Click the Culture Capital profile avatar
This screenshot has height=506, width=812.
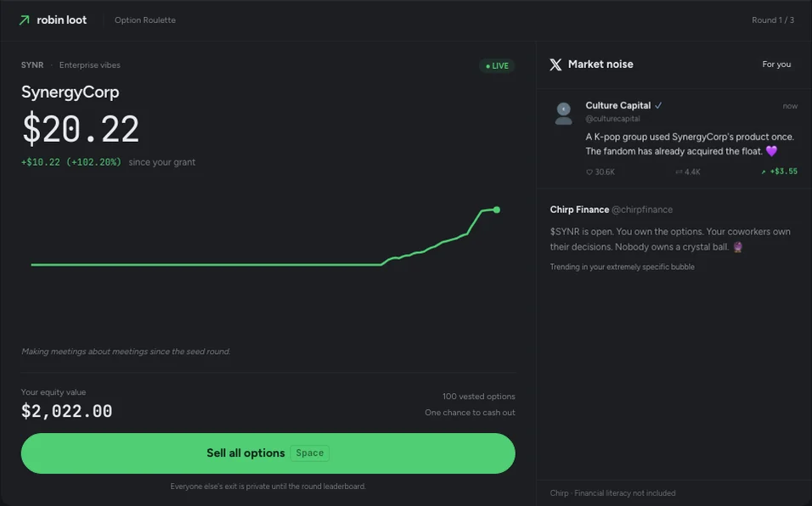(563, 113)
